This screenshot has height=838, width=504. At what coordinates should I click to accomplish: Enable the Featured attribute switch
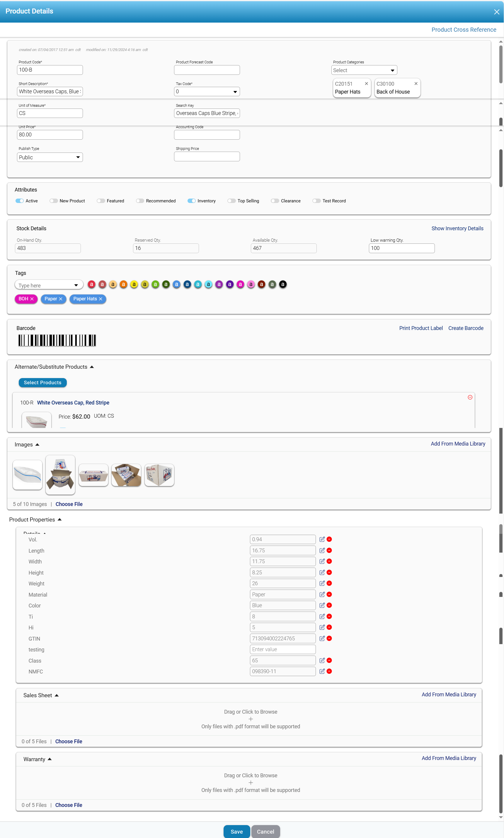(101, 201)
